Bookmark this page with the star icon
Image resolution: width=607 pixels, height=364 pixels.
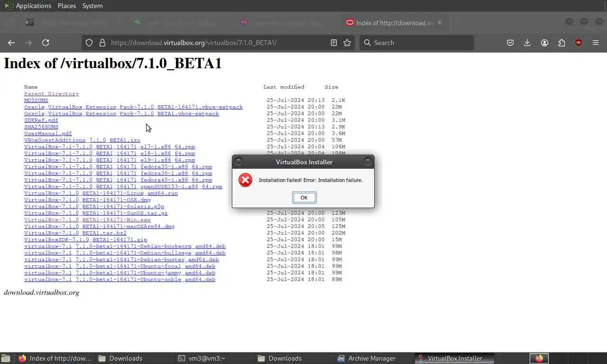(x=347, y=43)
